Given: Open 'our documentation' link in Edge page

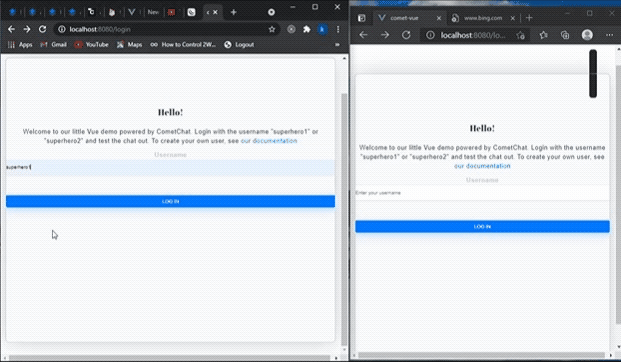Looking at the screenshot, I should (482, 166).
